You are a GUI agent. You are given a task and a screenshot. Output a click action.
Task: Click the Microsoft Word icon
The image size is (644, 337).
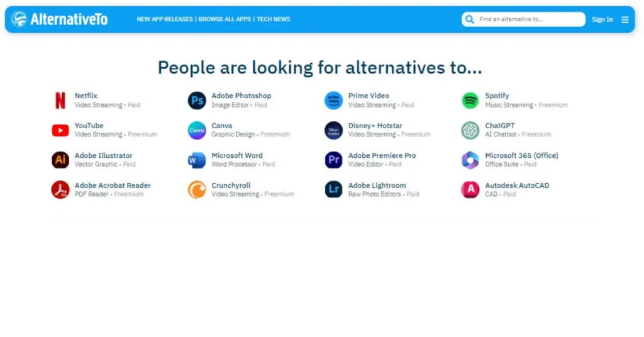click(197, 160)
